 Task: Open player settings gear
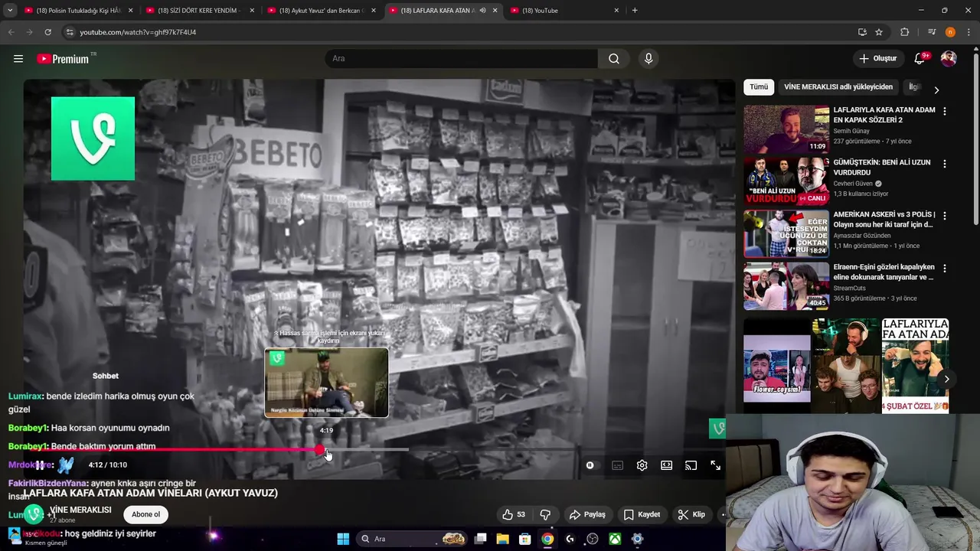(x=642, y=465)
